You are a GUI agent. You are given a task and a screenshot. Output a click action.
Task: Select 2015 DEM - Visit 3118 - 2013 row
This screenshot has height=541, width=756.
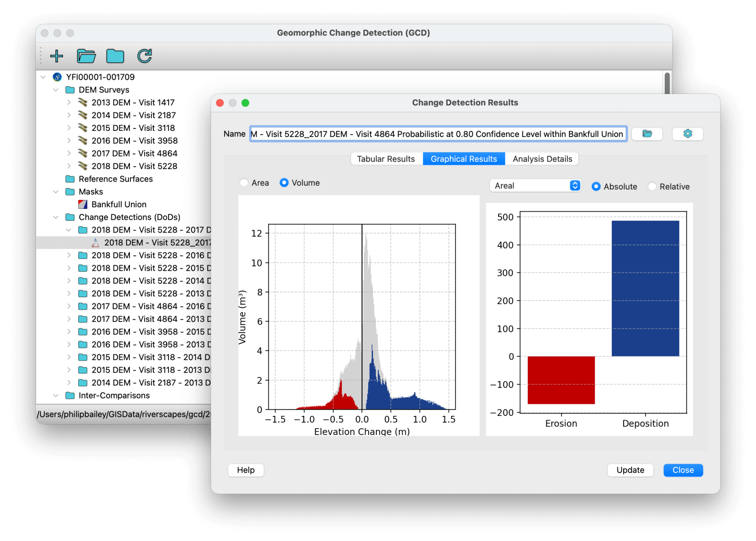tap(124, 370)
